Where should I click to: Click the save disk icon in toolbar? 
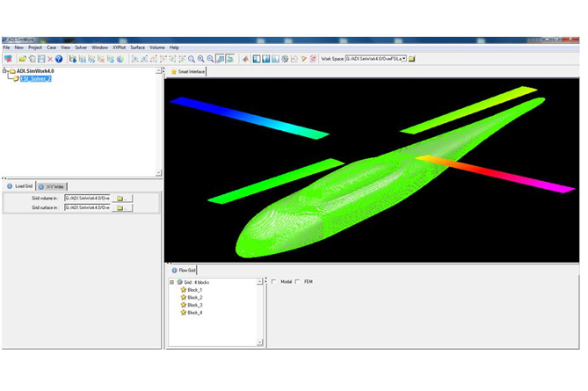[40, 59]
